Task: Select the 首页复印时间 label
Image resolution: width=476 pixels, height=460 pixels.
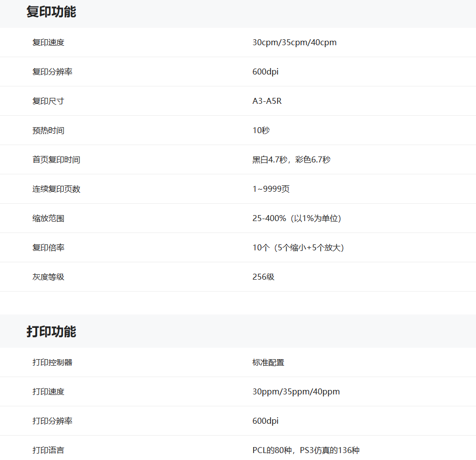Action: (x=56, y=160)
